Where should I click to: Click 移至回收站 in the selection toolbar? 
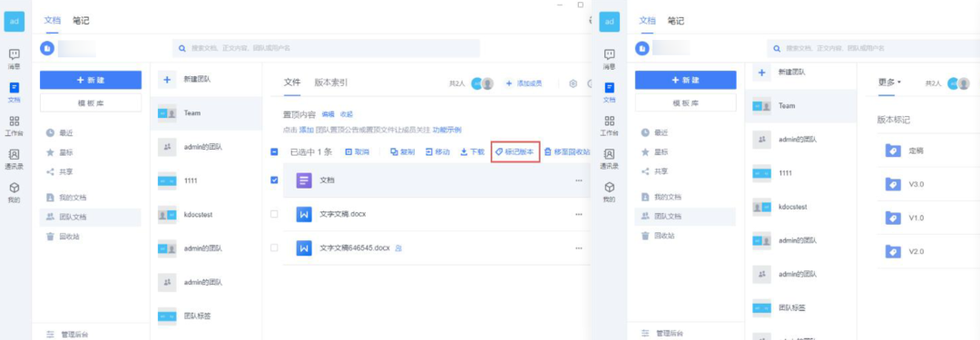[x=567, y=152]
